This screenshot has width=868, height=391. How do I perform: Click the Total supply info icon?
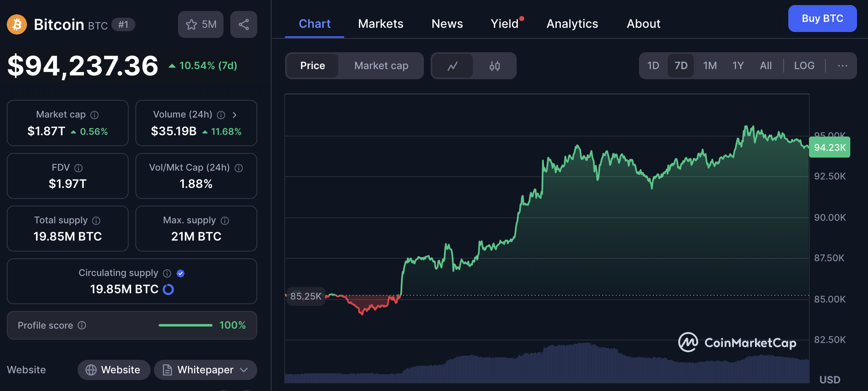coord(96,220)
